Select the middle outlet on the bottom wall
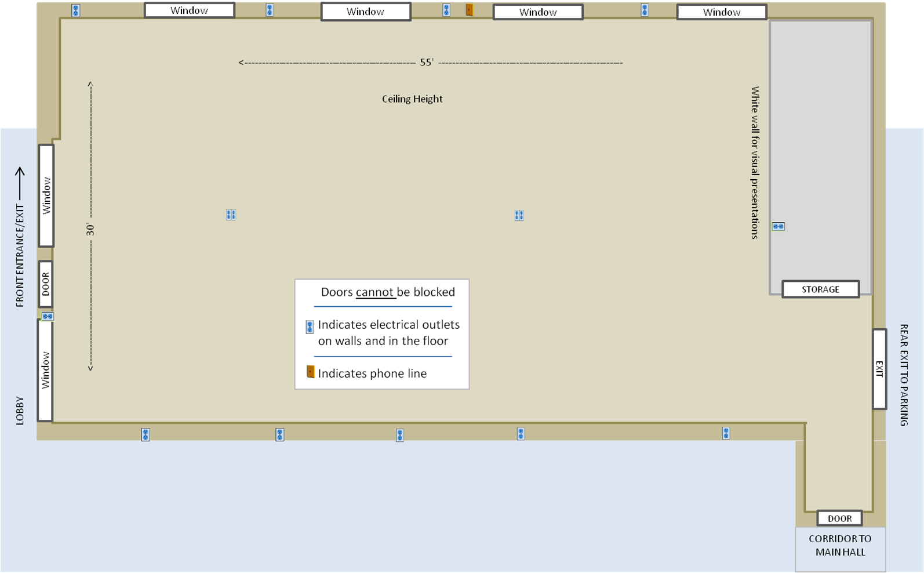 click(400, 435)
